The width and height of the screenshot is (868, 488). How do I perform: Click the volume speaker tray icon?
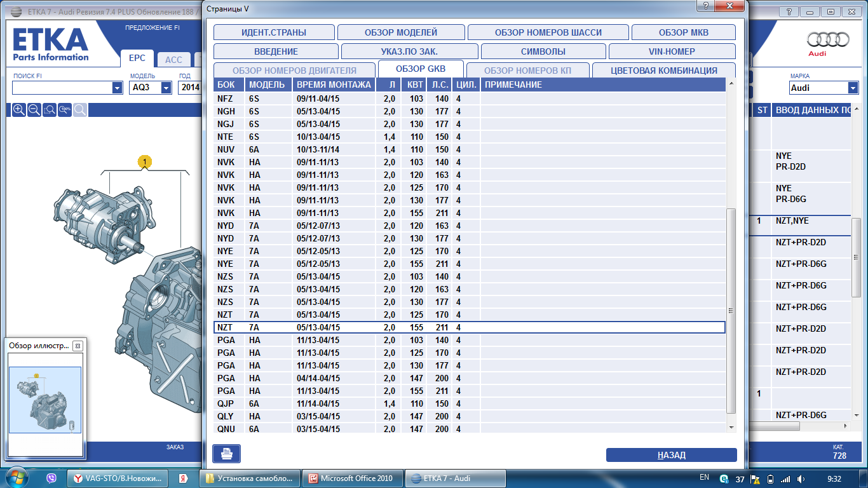(802, 478)
